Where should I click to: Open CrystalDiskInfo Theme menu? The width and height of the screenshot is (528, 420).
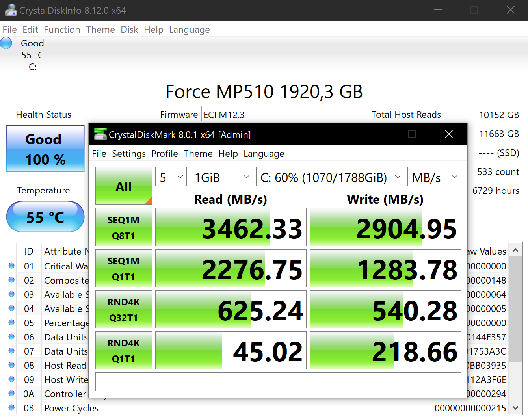click(100, 30)
